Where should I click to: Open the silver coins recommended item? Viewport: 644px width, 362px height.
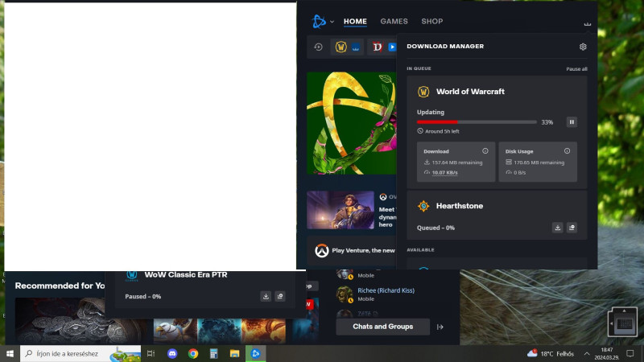(x=81, y=321)
